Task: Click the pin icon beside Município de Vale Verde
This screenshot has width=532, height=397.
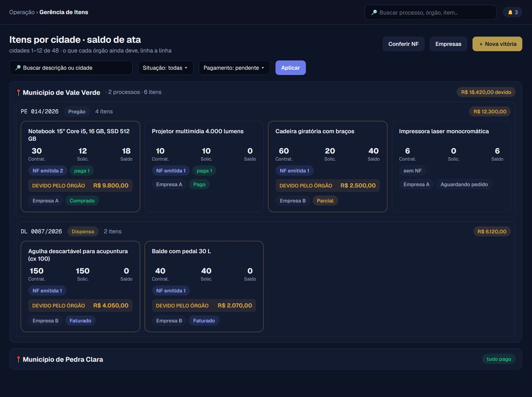Action: (x=19, y=93)
